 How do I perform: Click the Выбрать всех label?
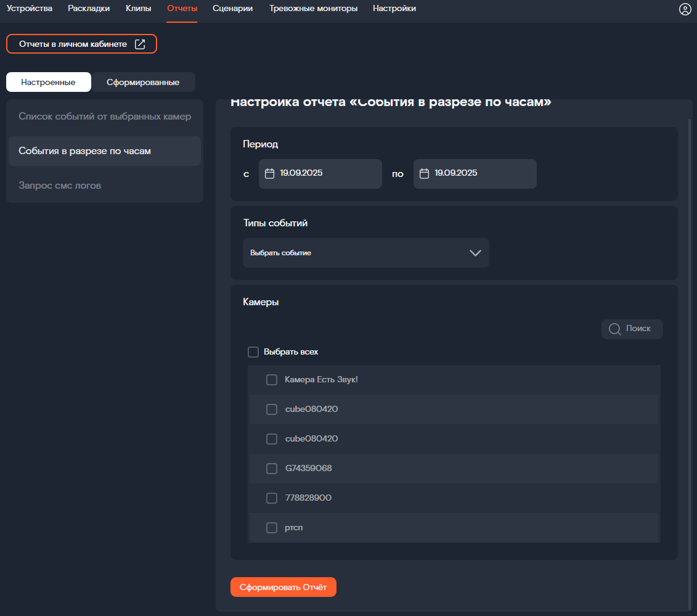click(291, 352)
